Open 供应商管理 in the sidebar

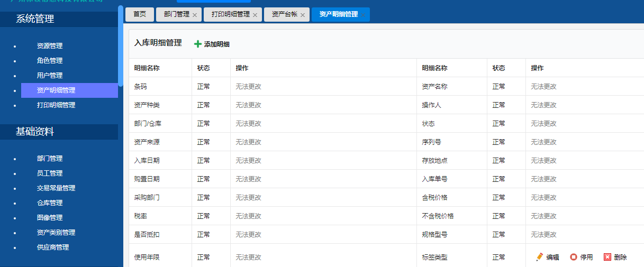[x=53, y=247]
